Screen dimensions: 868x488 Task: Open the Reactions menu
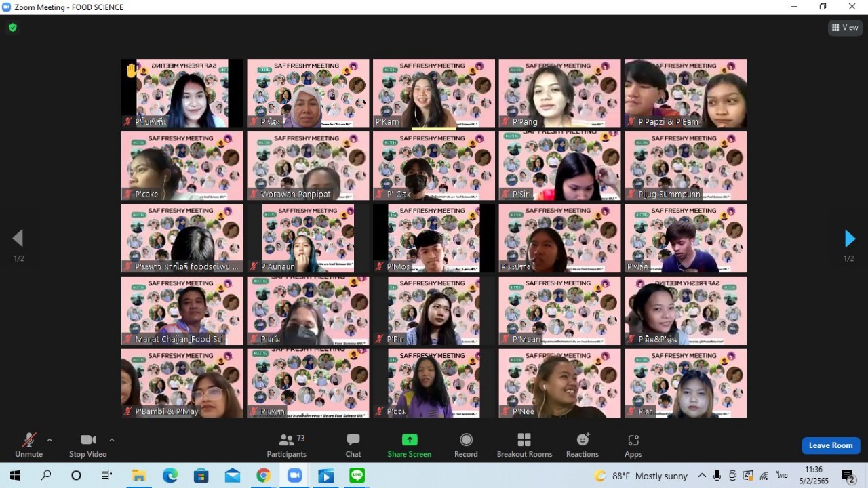582,446
